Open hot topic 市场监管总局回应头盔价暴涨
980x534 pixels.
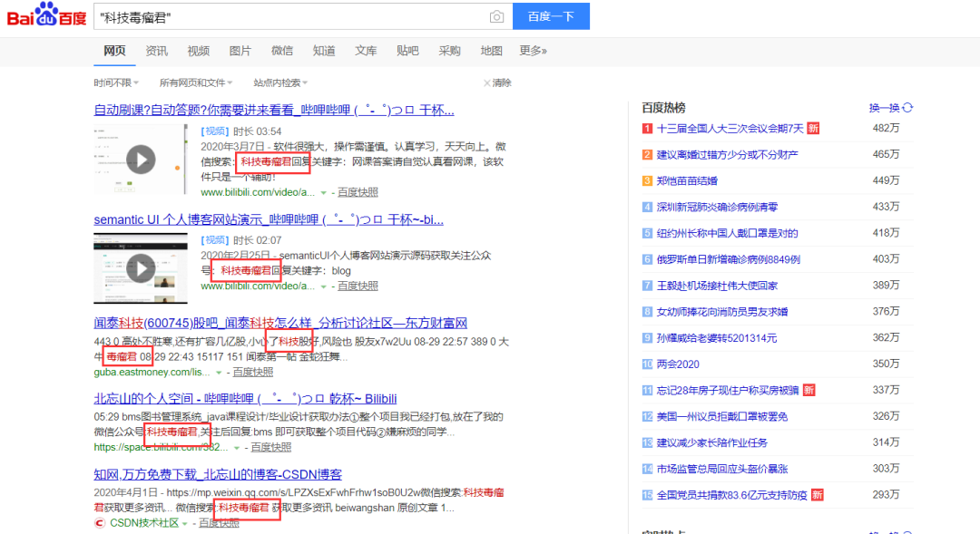722,469
